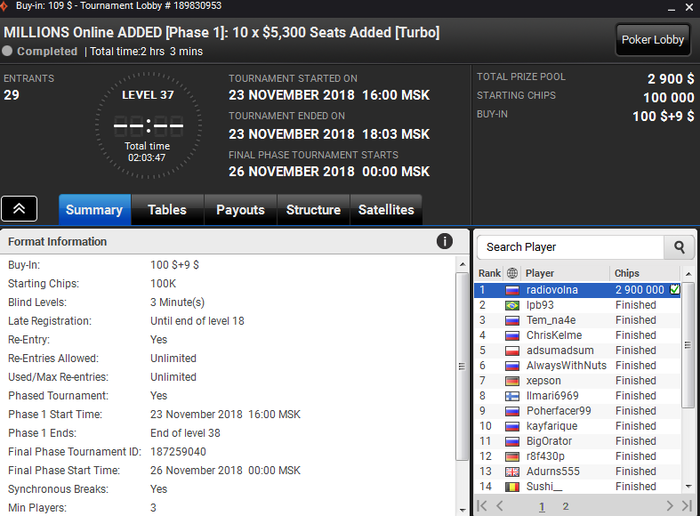Image resolution: width=700 pixels, height=516 pixels.
Task: Open page 2 of player list
Action: [565, 507]
